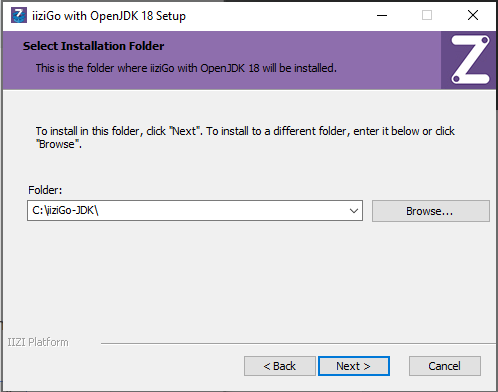Cancel the setup wizard
Viewport: 498px width, 392px height.
pyautogui.click(x=445, y=366)
